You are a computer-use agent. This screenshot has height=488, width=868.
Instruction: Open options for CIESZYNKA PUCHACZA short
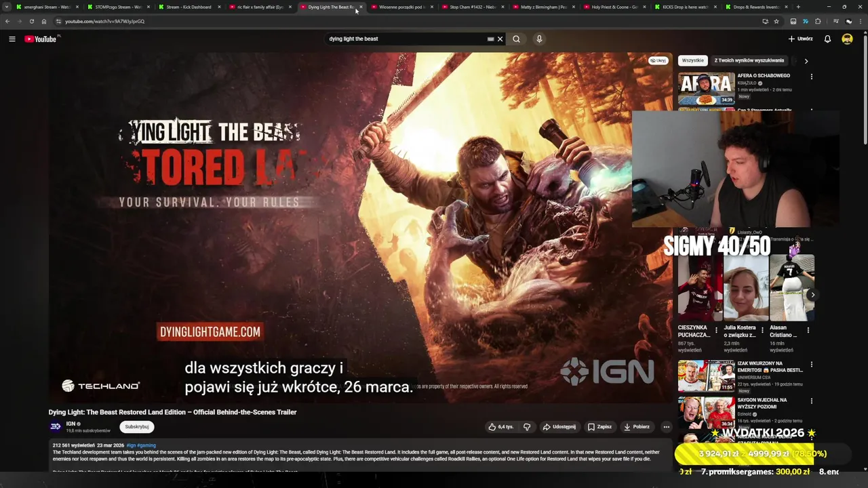[x=716, y=330]
